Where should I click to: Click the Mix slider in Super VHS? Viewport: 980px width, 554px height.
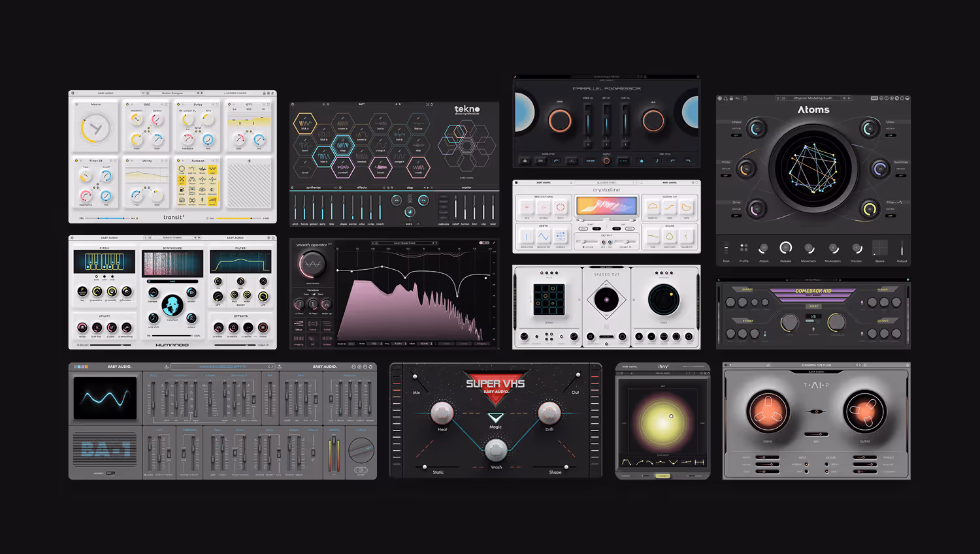[419, 382]
